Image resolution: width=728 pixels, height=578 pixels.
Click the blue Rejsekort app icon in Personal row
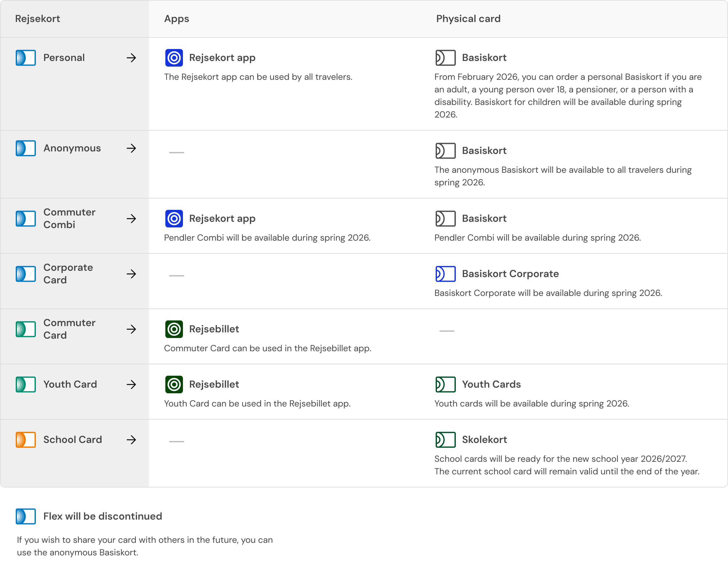[174, 58]
